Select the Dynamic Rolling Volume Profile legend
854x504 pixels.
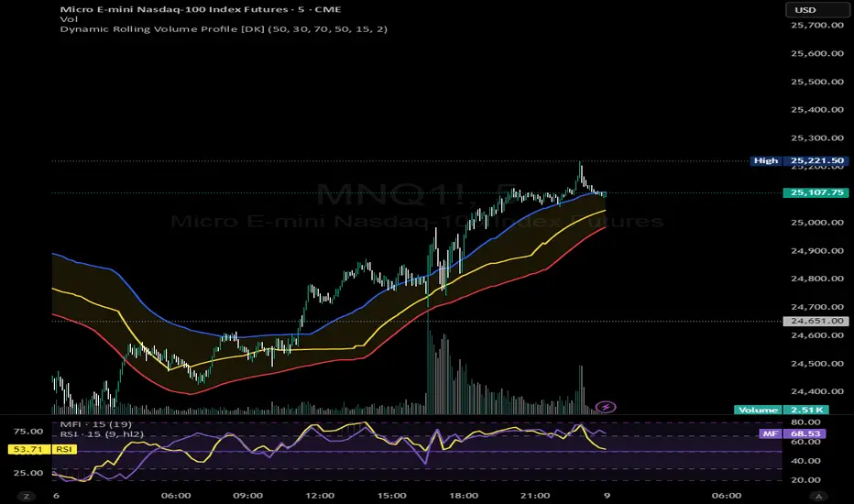pyautogui.click(x=224, y=29)
